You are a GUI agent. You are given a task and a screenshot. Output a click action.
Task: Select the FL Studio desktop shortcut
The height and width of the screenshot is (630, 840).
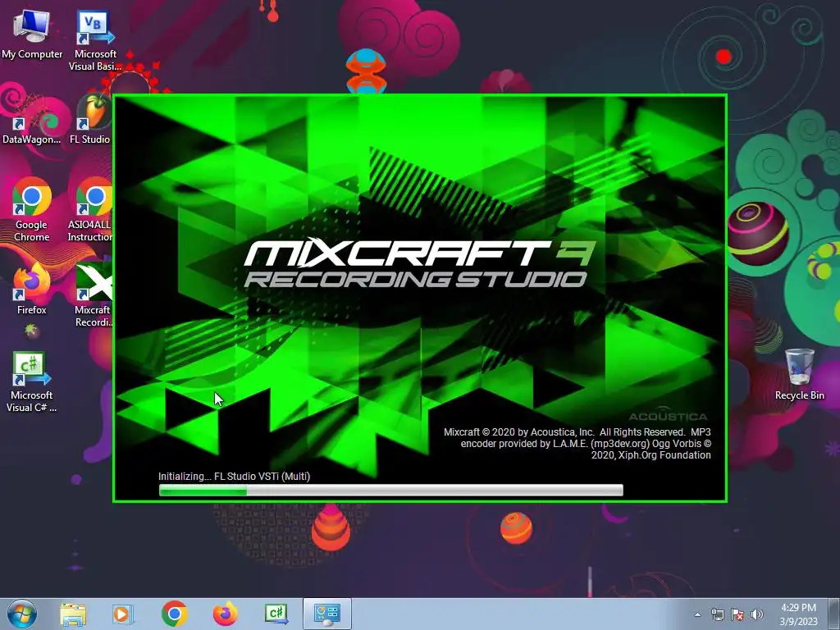(90, 119)
